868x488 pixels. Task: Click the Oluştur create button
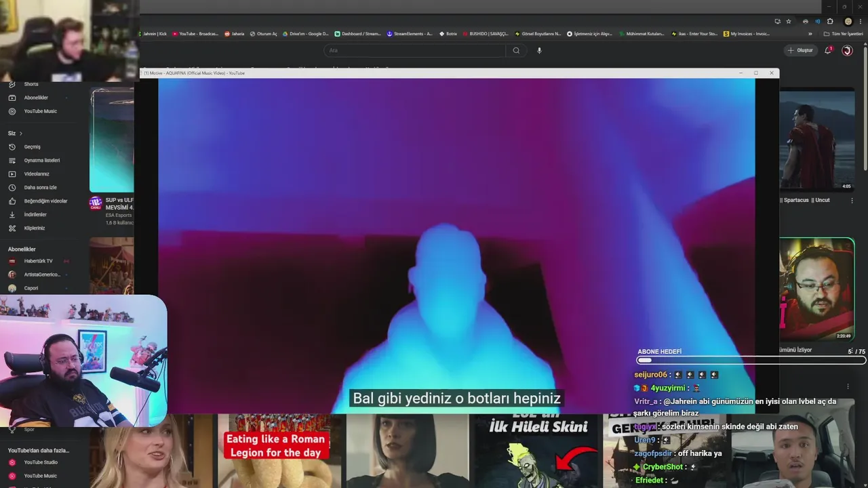coord(800,50)
